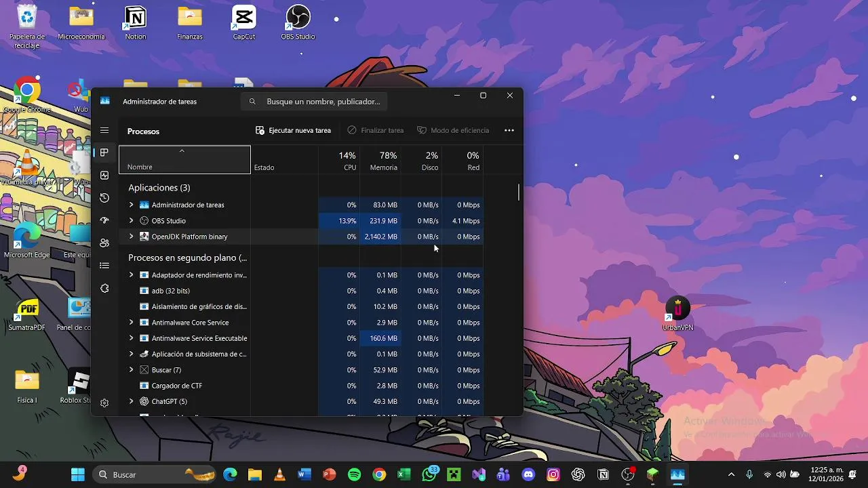Open Excel from the taskbar
The image size is (868, 488).
404,474
